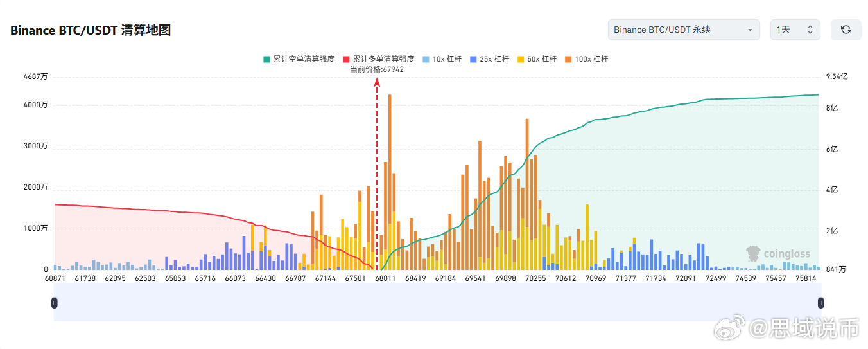Toggle the 100x 杠杆 legend series
This screenshot has height=349, width=868.
586,59
